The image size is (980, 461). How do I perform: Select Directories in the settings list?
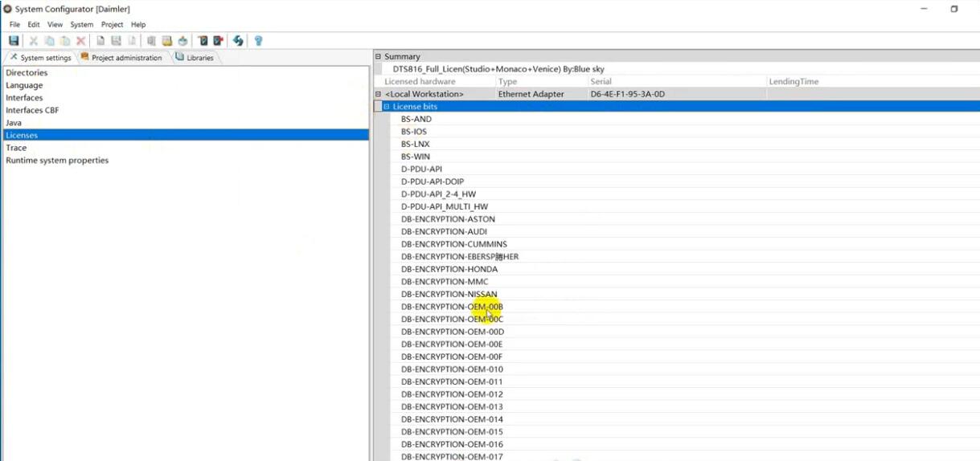(186, 72)
